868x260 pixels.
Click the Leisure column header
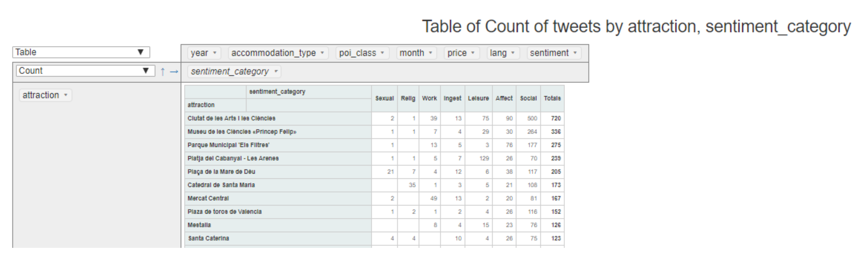coord(478,98)
